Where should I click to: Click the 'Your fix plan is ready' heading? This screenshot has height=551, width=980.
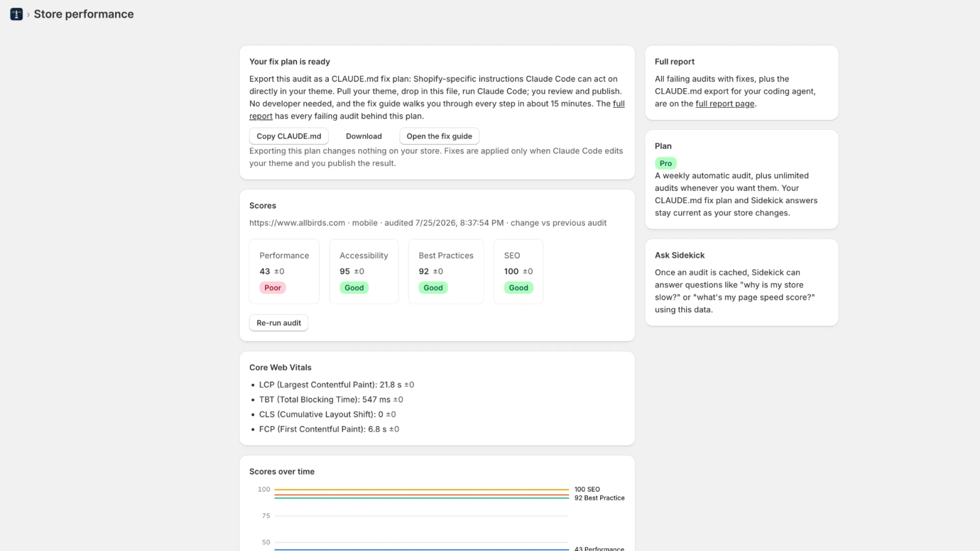[x=290, y=62]
